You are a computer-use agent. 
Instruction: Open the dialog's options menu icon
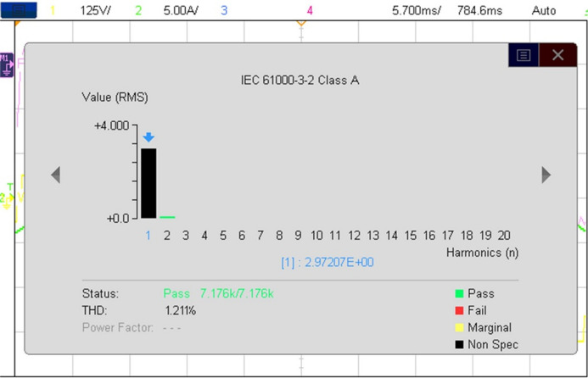524,55
